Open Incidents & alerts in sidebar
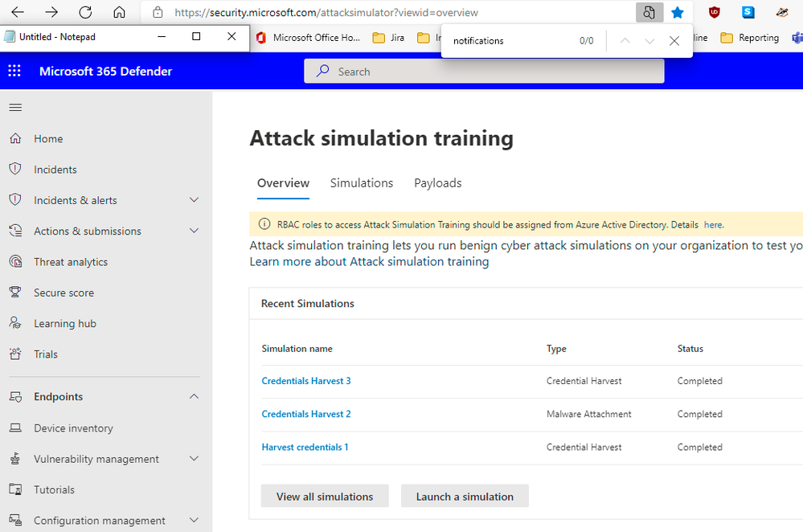Image resolution: width=803 pixels, height=532 pixels. pyautogui.click(x=76, y=200)
